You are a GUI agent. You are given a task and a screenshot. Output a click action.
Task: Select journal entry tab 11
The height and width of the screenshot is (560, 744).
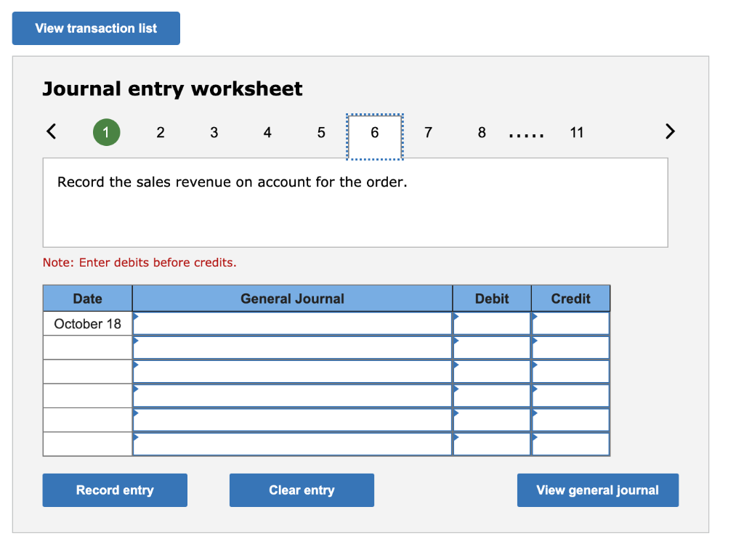(x=576, y=132)
